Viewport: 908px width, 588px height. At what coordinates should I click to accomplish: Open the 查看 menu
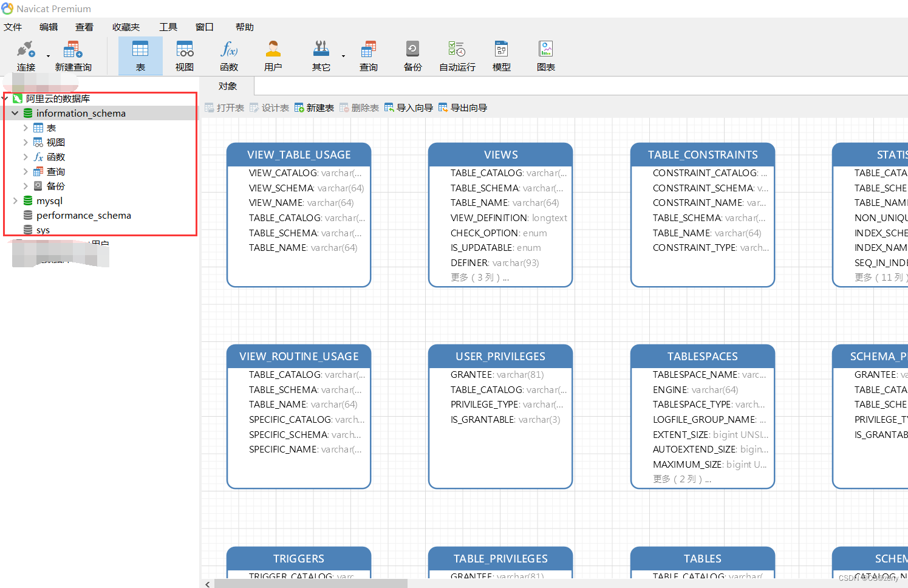click(84, 27)
